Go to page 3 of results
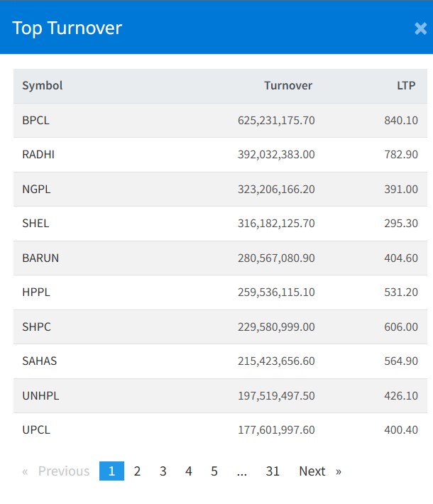The height and width of the screenshot is (504, 433). pos(163,471)
